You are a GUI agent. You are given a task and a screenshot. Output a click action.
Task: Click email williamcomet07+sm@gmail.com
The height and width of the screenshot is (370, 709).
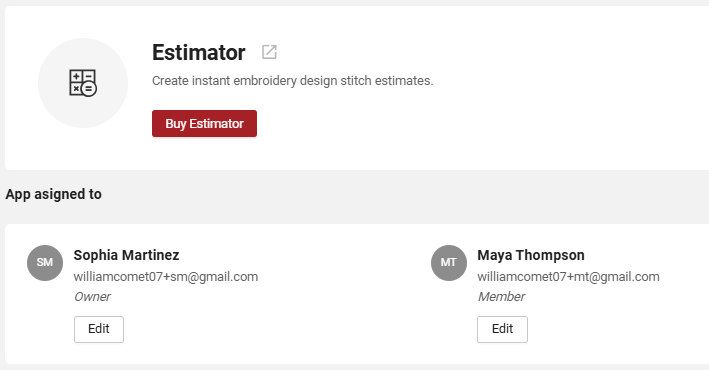[166, 277]
